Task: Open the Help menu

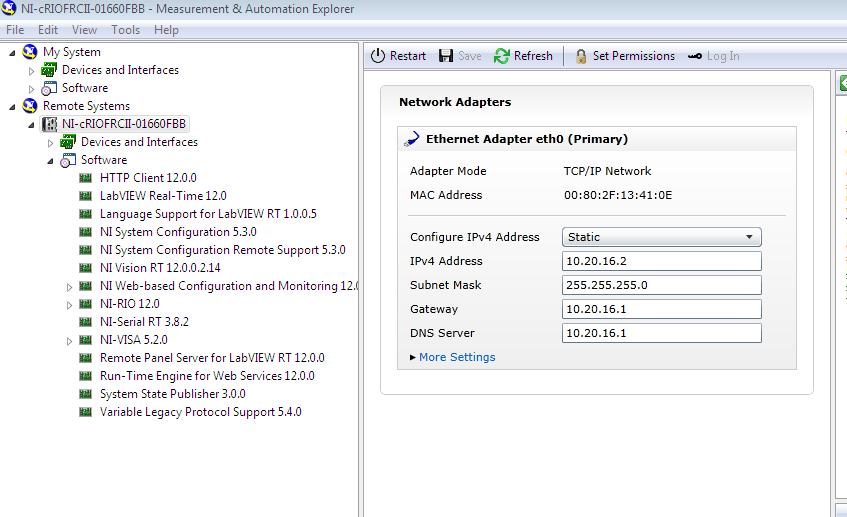Action: [x=166, y=30]
